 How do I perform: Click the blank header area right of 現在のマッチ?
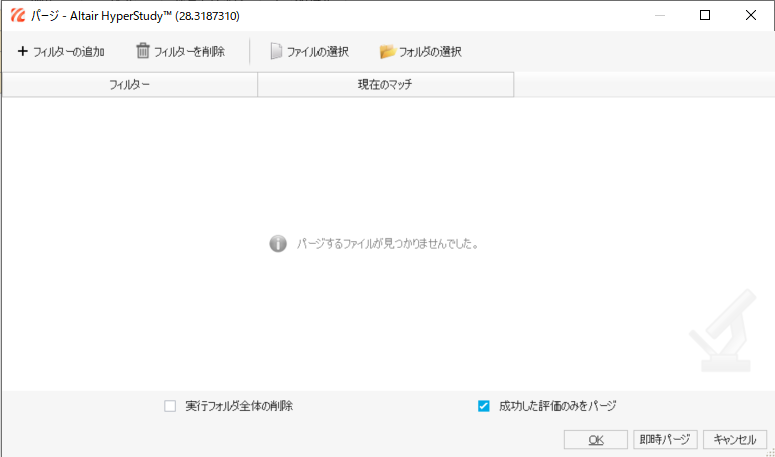[643, 85]
